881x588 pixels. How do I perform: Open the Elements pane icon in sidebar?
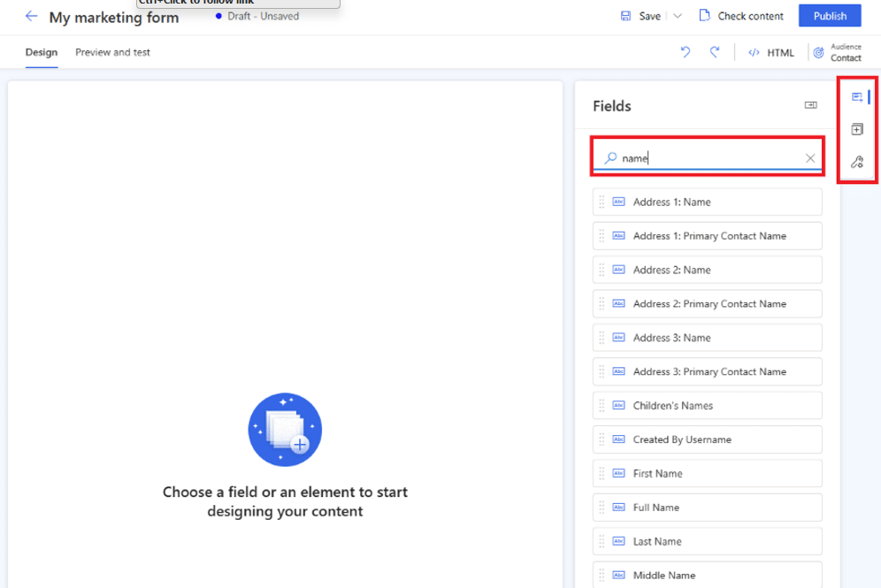(x=856, y=130)
